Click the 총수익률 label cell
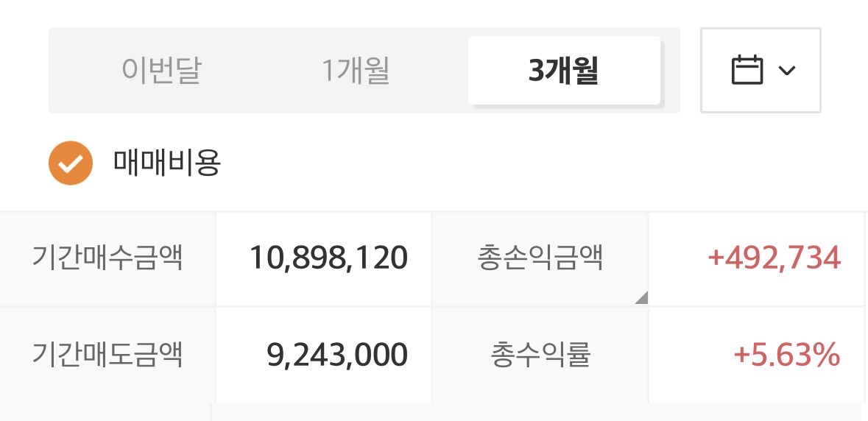 coord(540,355)
